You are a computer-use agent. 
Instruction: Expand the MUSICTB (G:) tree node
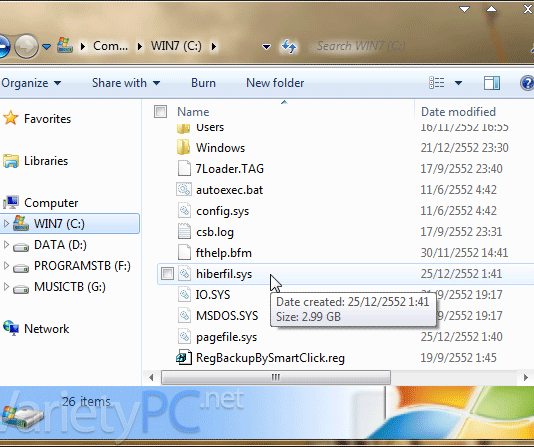pos(6,287)
